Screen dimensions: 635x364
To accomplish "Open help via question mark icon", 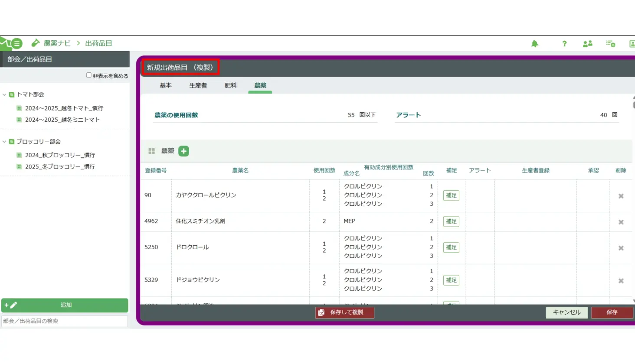I will (564, 44).
